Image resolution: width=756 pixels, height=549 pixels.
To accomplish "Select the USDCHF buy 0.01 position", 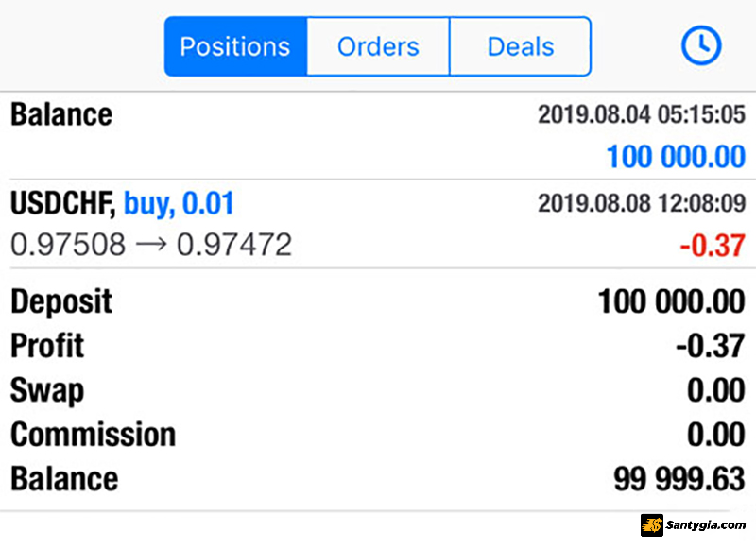I will pyautogui.click(x=378, y=224).
